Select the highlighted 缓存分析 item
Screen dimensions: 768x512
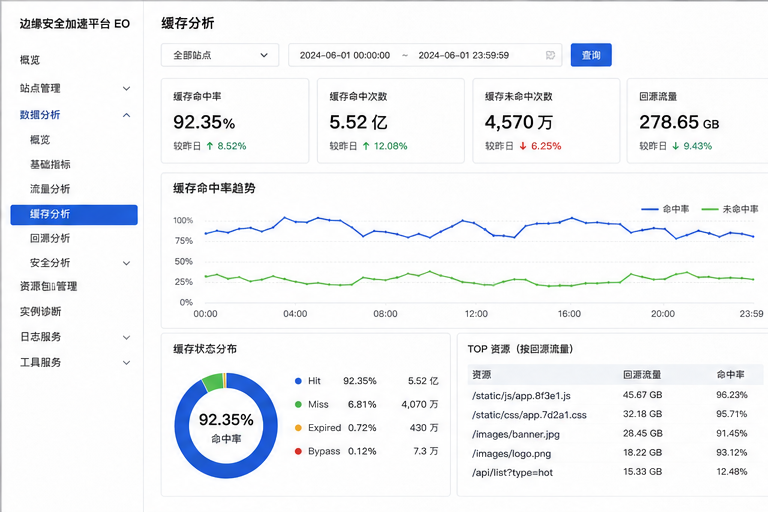click(74, 215)
